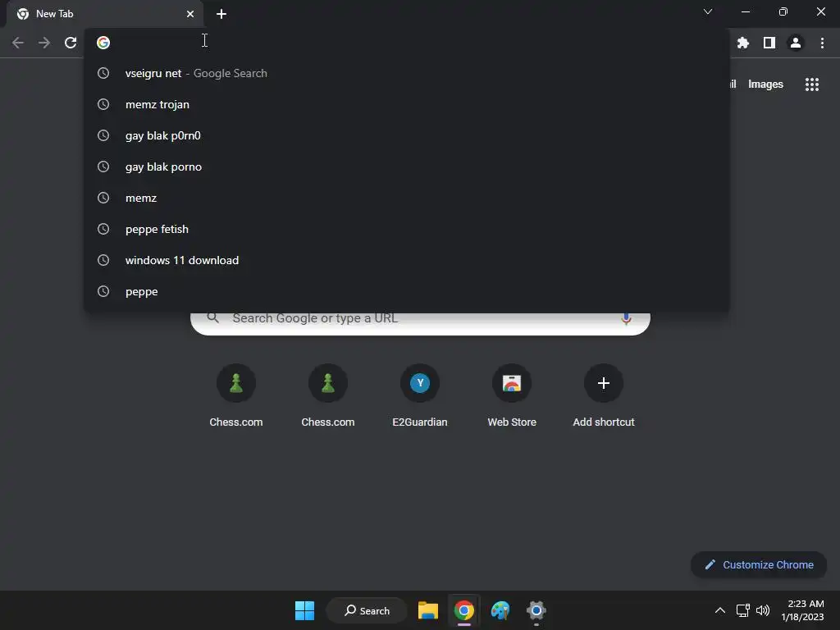
Task: Close the New Tab tab
Action: tap(190, 14)
